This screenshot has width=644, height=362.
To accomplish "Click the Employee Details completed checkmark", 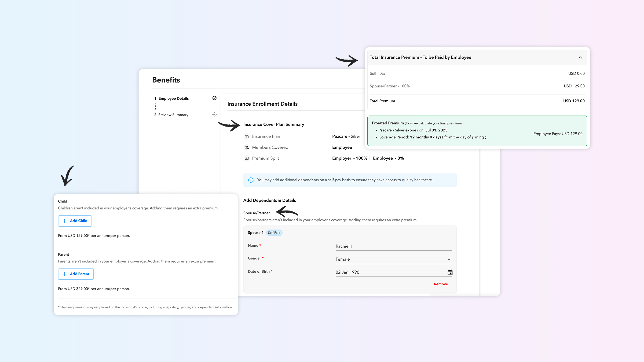I will tap(214, 98).
